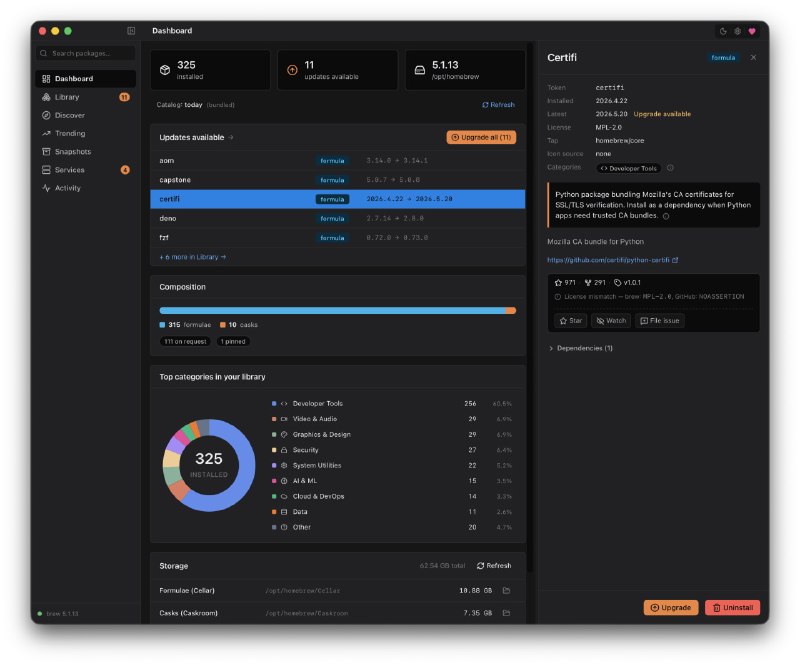The image size is (800, 665).
Task: Click the license mismatch warning icon
Action: point(558,297)
